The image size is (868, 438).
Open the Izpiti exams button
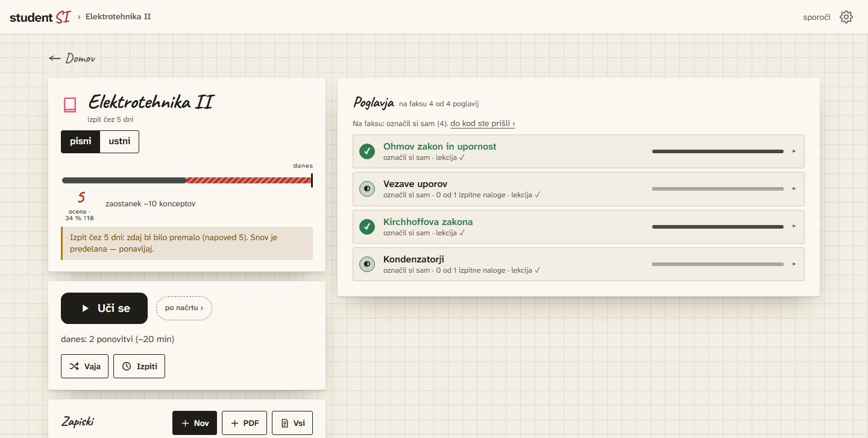(139, 366)
